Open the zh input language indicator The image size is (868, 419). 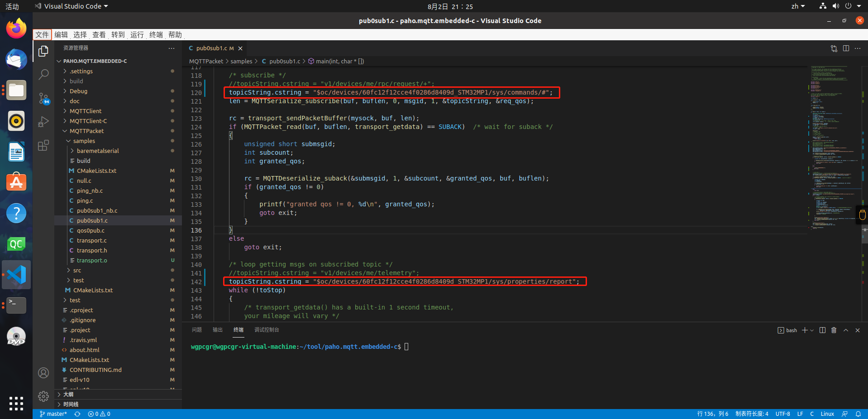798,6
